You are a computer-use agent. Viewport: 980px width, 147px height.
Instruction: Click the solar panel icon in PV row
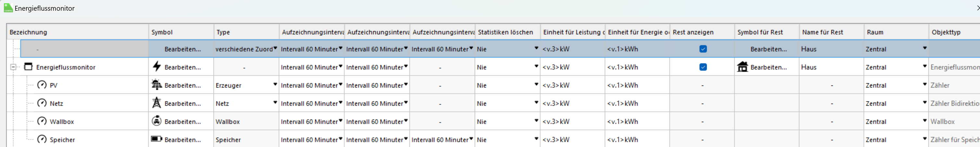(156, 85)
